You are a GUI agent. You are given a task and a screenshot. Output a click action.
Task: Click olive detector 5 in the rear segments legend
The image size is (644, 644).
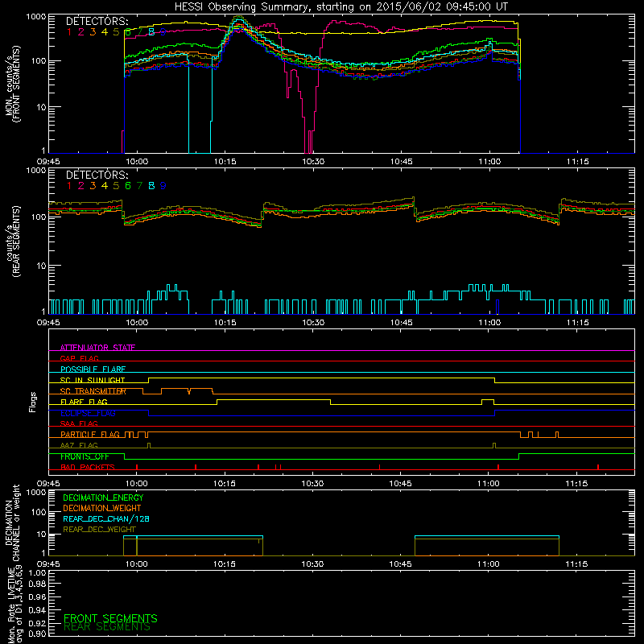click(x=116, y=186)
